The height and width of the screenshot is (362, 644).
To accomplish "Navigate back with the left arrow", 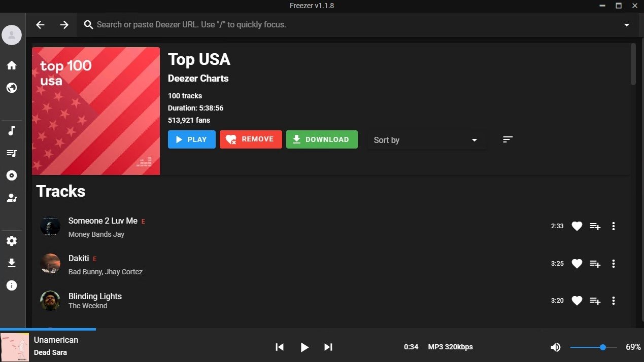I will (40, 25).
